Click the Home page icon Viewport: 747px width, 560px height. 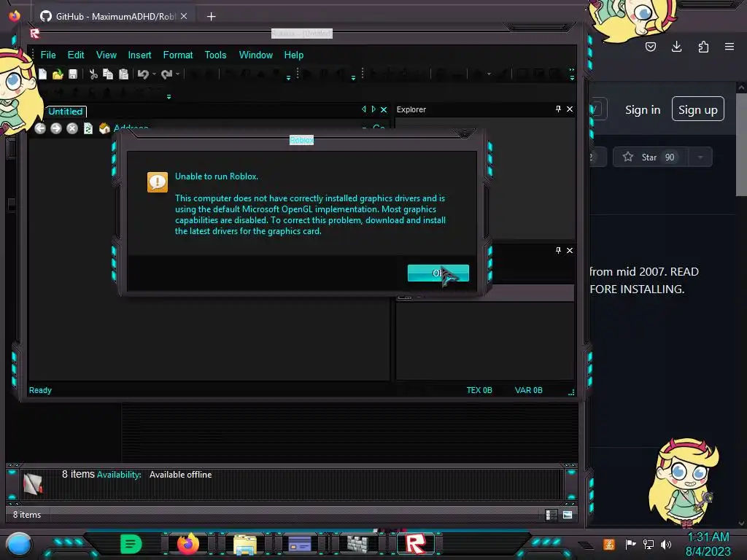click(x=104, y=128)
